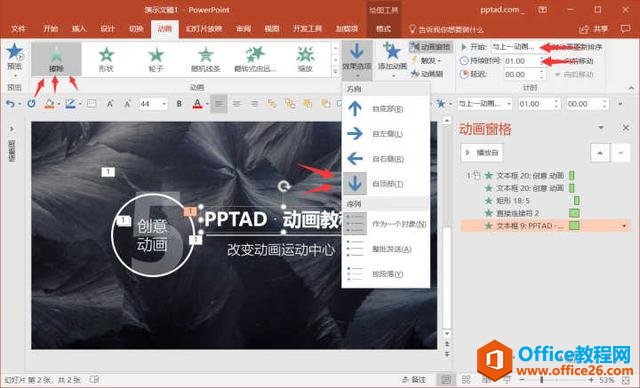Open the 幻灯片放映 (Slide Show) tab
640x388 pixels.
pos(204,29)
